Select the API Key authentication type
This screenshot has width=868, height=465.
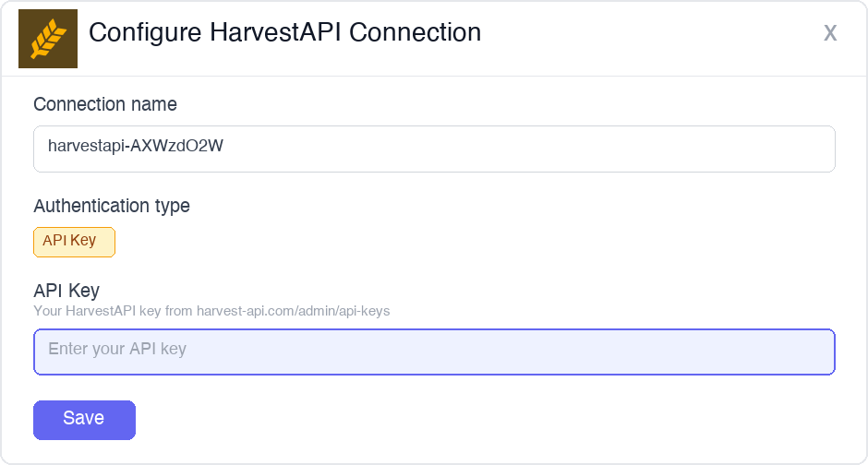74,242
